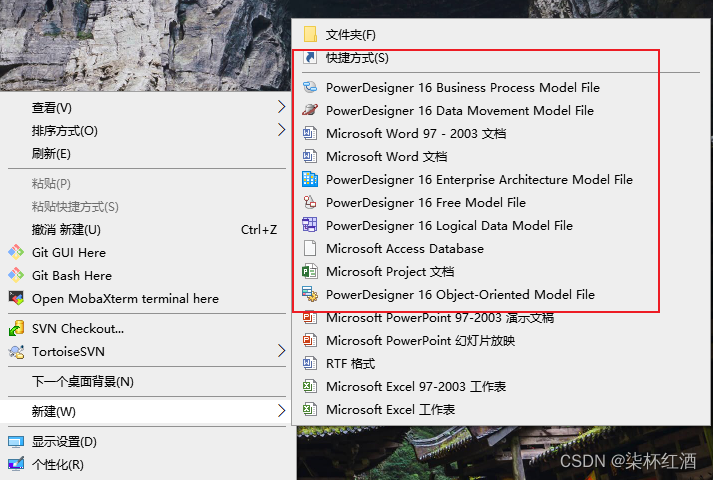Click the Logical Data Model File icon

(310, 225)
